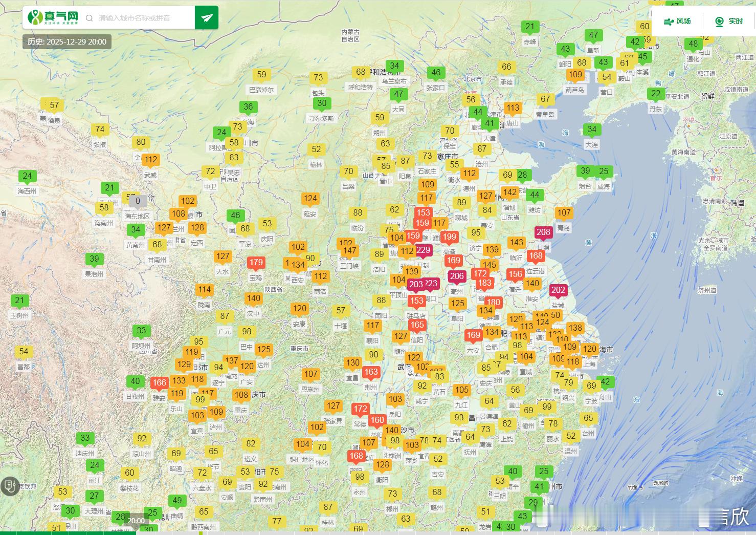The height and width of the screenshot is (535, 756).
Task: Click the 恩施州 city label
Action: click(x=310, y=389)
